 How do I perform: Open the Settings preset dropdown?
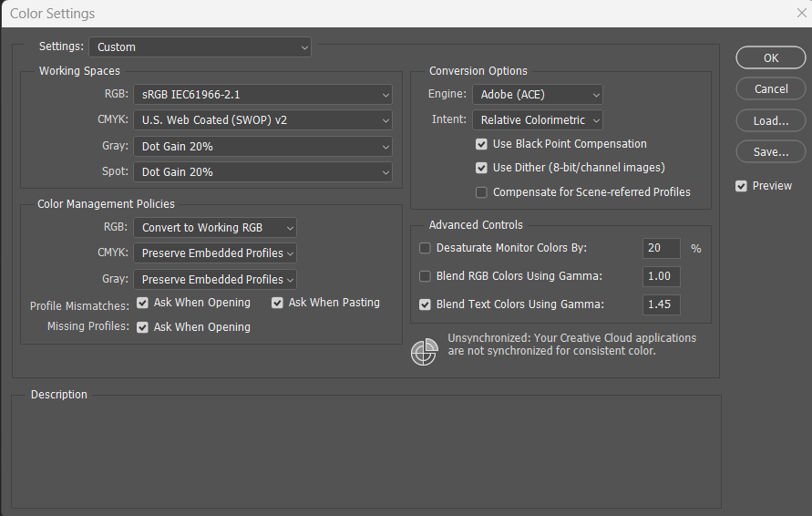click(x=200, y=46)
